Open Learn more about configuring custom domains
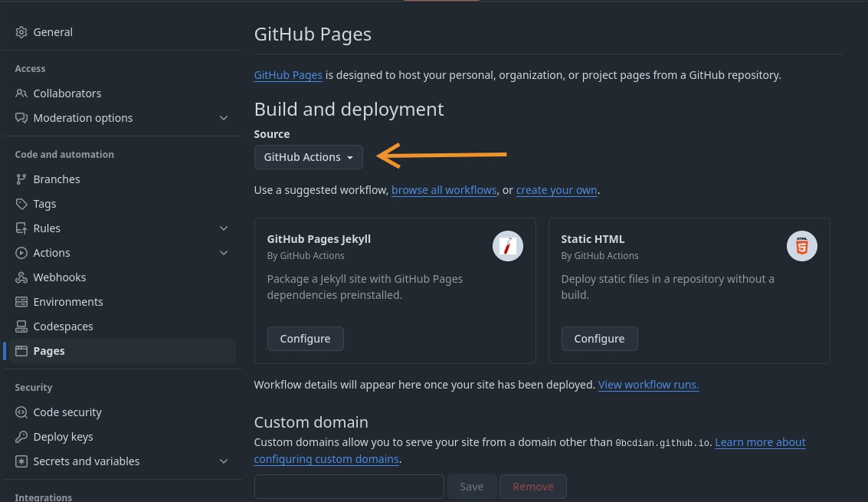The width and height of the screenshot is (868, 502). [760, 442]
